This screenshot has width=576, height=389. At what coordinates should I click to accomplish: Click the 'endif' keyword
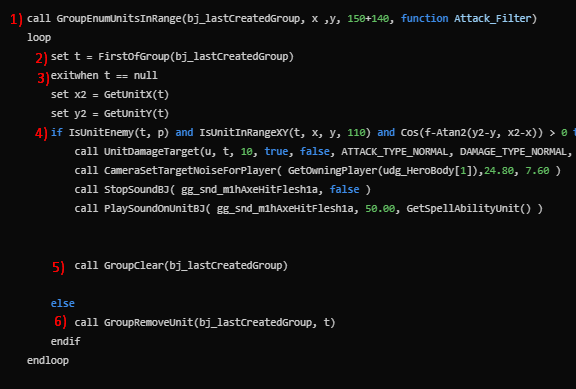pyautogui.click(x=65, y=341)
